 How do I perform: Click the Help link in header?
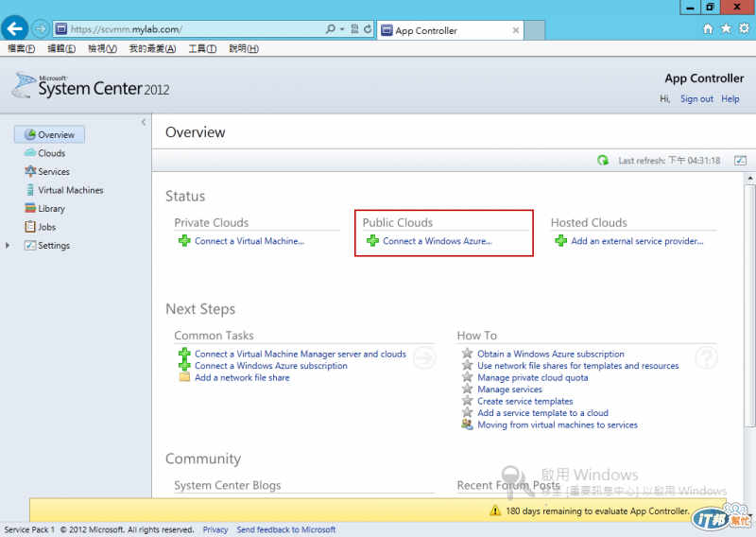[x=730, y=98]
